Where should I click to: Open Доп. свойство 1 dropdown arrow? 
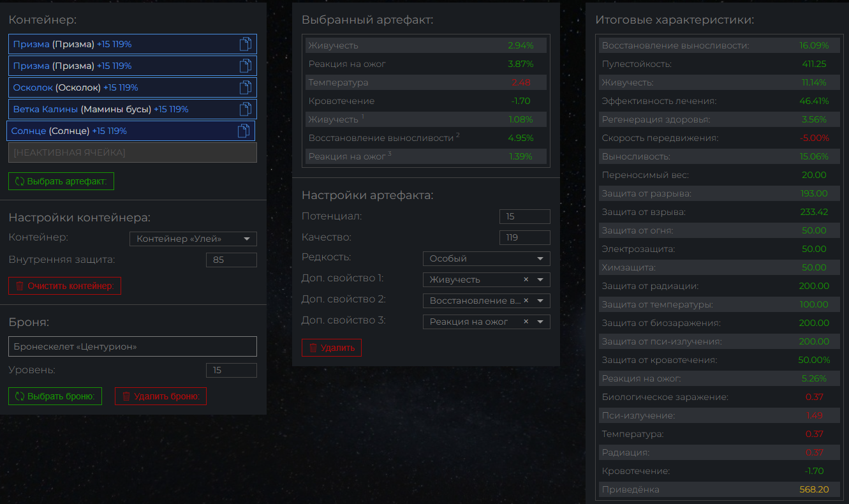(x=540, y=279)
